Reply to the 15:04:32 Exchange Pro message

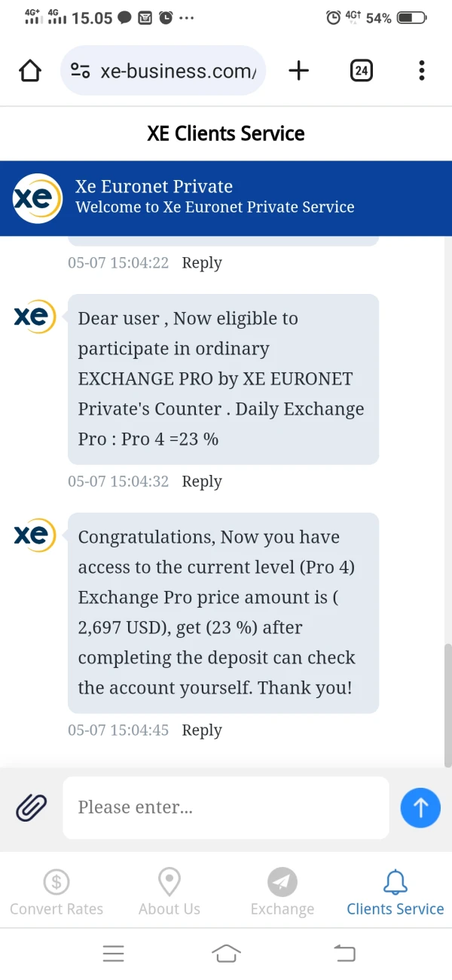pos(202,482)
